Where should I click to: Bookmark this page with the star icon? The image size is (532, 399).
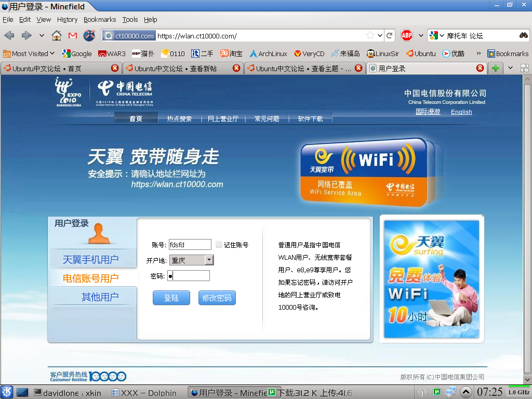[x=370, y=35]
